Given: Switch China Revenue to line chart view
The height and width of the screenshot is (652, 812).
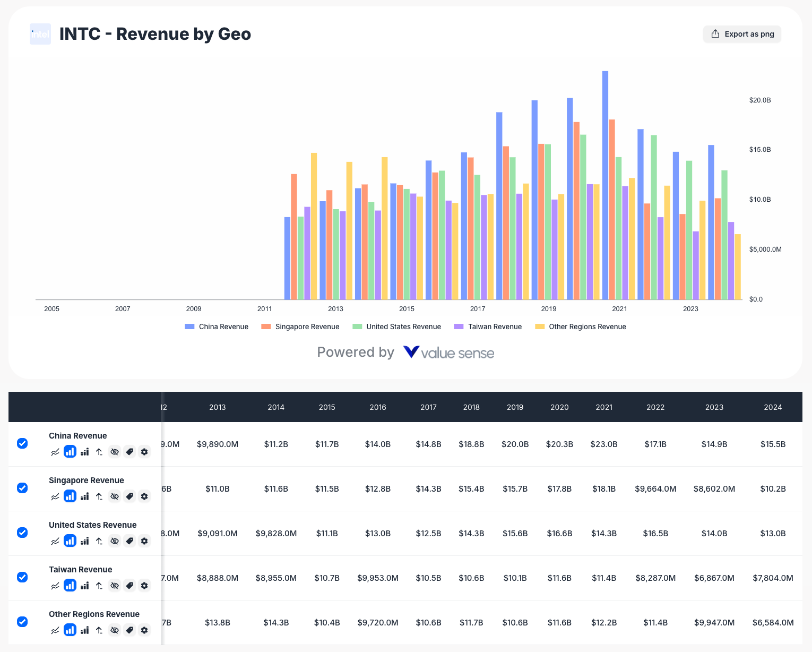Looking at the screenshot, I should click(55, 451).
